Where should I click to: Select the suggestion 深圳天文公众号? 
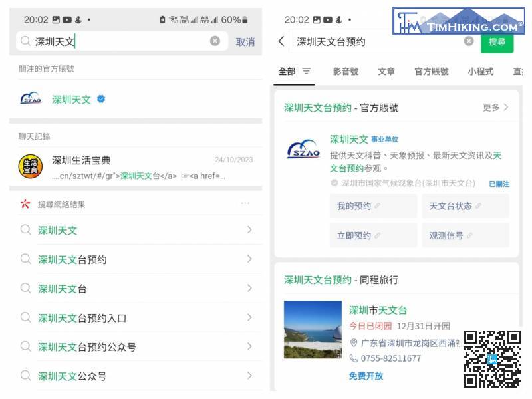click(x=136, y=376)
